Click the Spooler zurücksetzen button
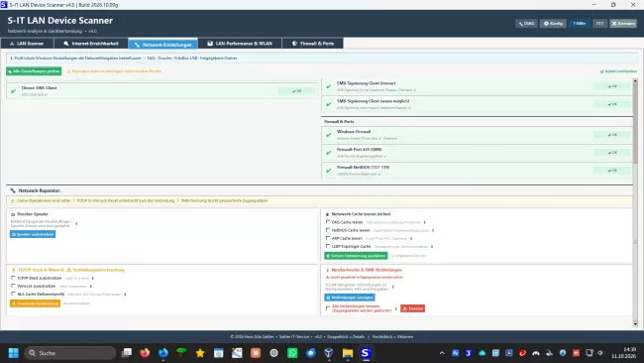The width and height of the screenshot is (644, 363). (x=33, y=234)
